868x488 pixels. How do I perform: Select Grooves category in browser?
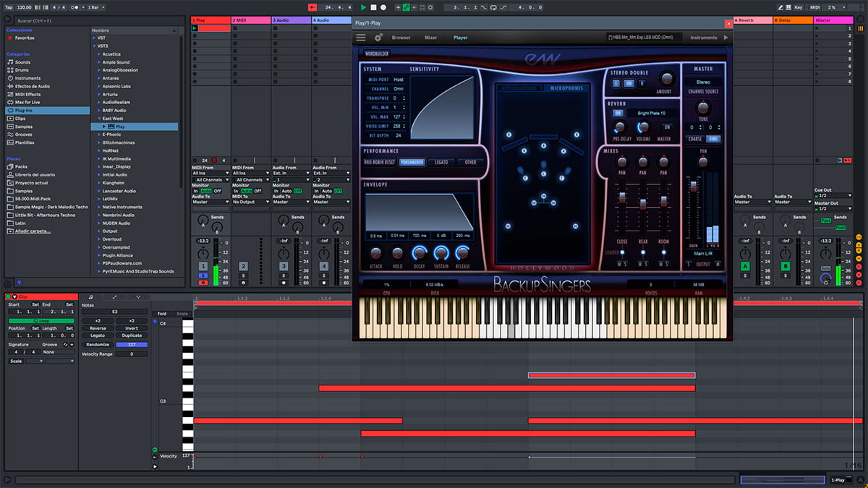point(24,134)
